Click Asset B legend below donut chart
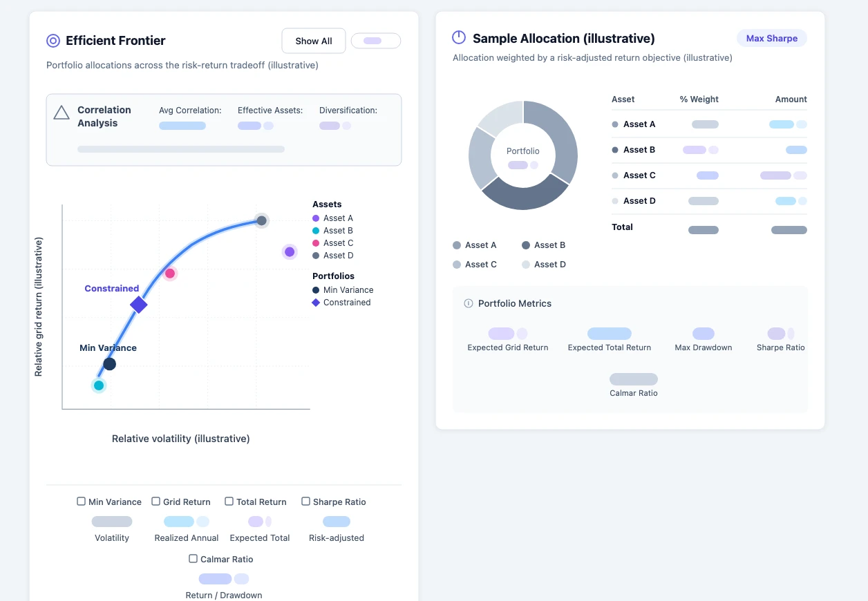The width and height of the screenshot is (868, 601). click(x=544, y=245)
